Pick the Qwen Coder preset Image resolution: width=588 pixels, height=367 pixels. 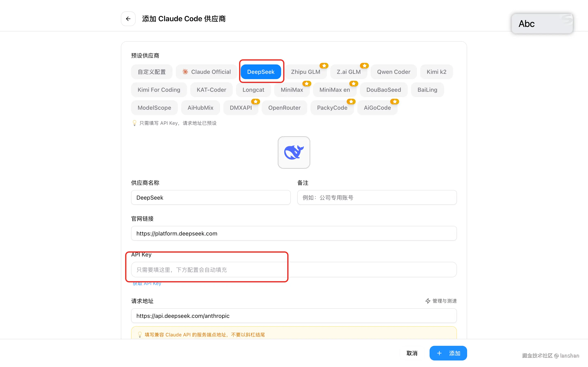393,72
